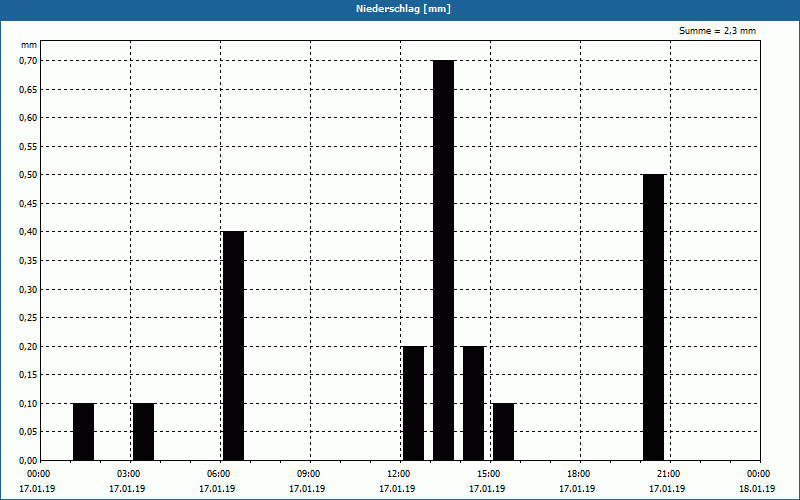Select the 0,40 mm bar after 06:00

pos(234,346)
